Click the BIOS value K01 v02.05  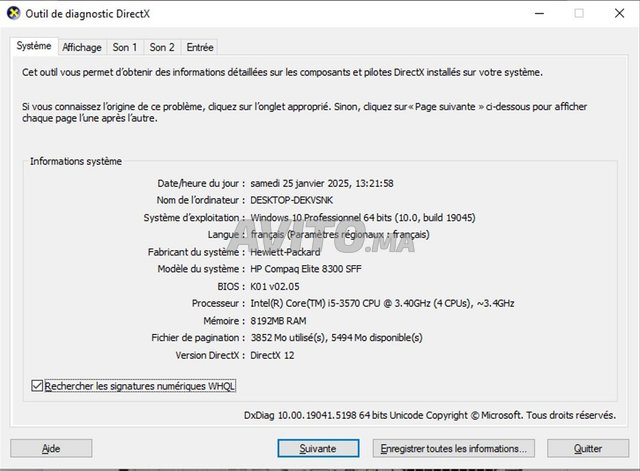coord(275,287)
